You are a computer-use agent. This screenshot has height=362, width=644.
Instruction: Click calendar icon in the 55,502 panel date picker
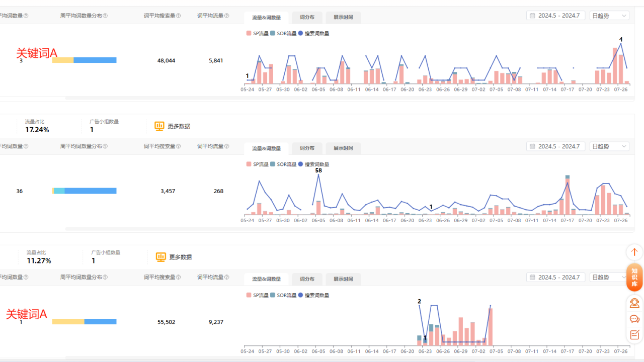click(x=532, y=277)
